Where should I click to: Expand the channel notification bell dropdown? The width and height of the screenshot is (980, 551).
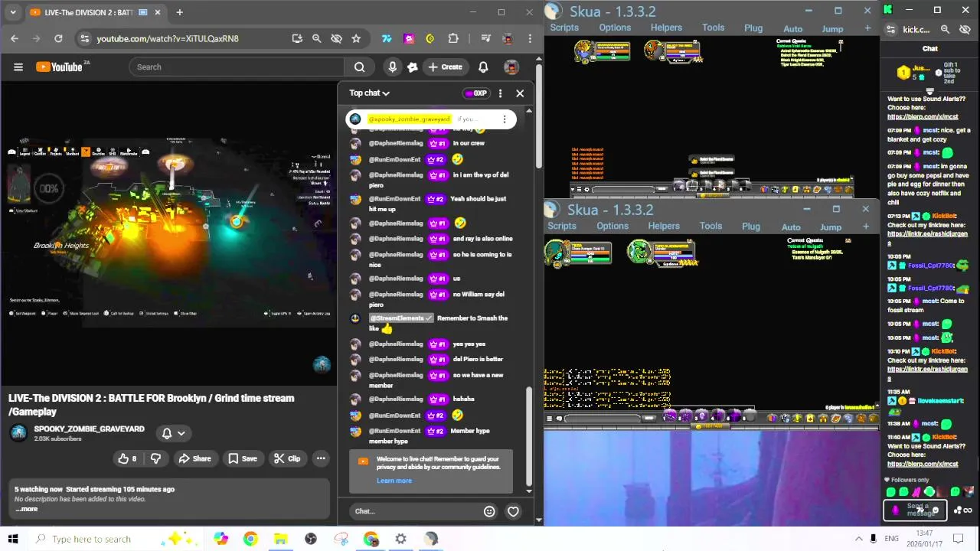[174, 433]
